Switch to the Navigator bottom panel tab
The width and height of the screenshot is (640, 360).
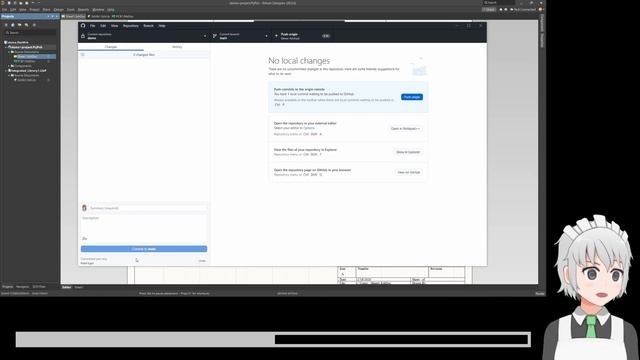pos(22,287)
